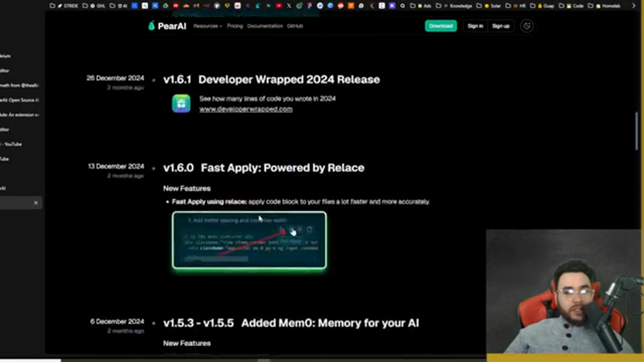The height and width of the screenshot is (362, 644).
Task: Open the GHL bookmark folder
Action: click(94, 6)
